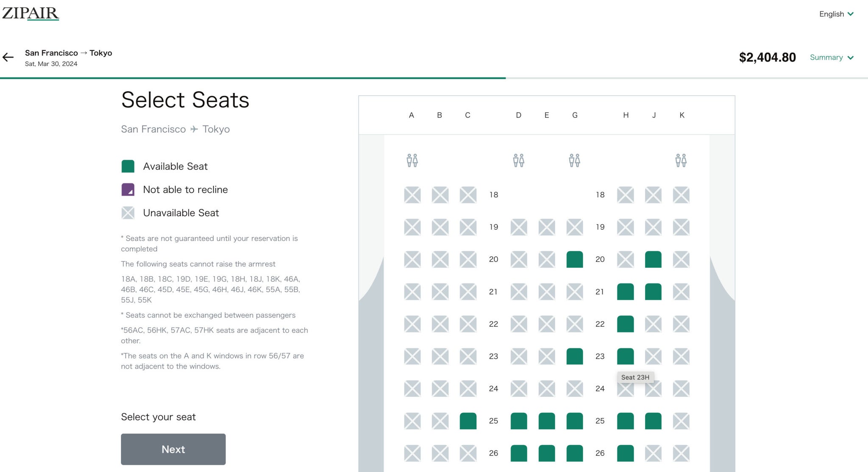The height and width of the screenshot is (472, 868).
Task: Open the price Summary chevron
Action: click(851, 57)
